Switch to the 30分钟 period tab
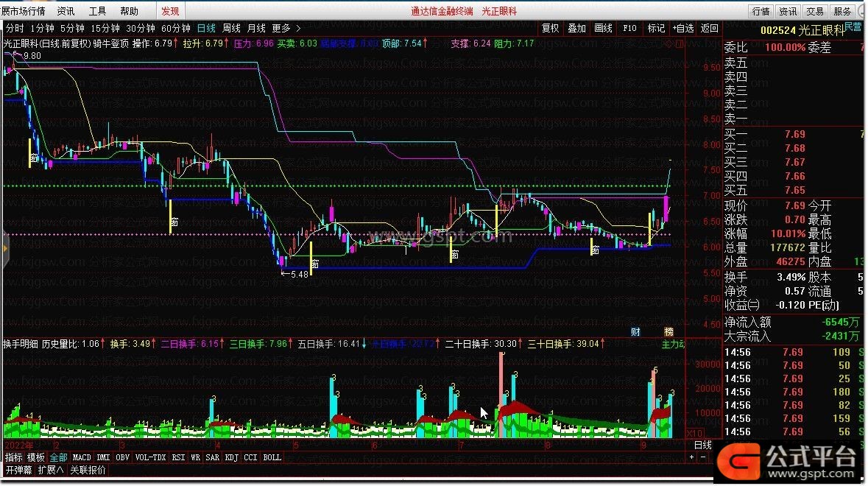 [x=141, y=28]
